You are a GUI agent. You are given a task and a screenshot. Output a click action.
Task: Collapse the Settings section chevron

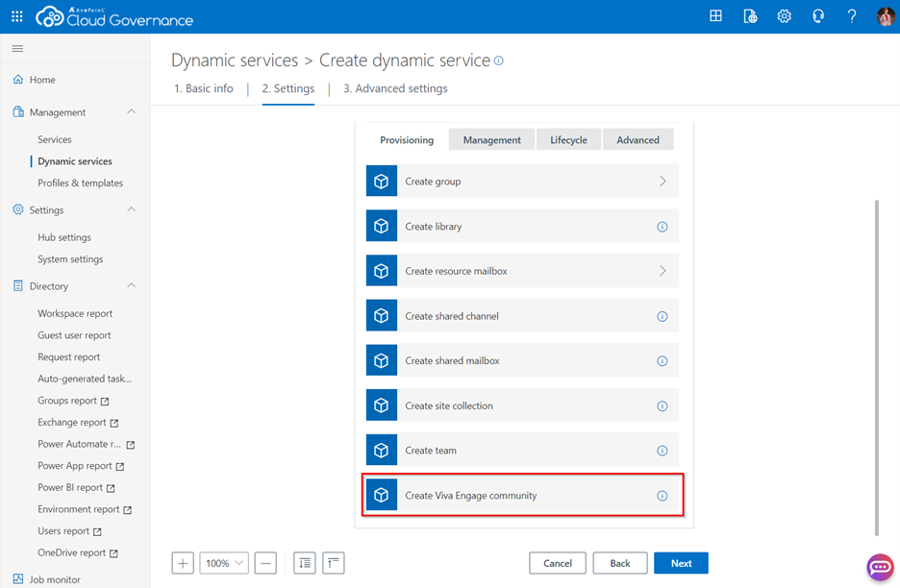click(x=132, y=209)
